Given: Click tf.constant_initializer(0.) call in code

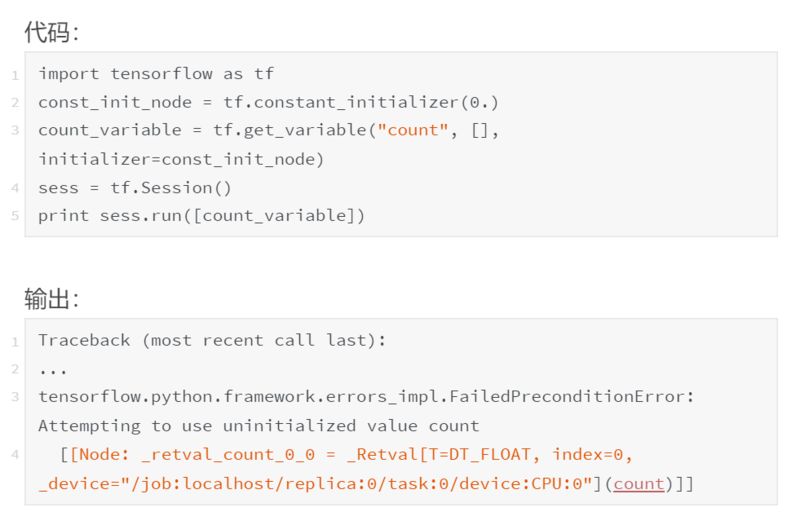Looking at the screenshot, I should click(x=361, y=102).
